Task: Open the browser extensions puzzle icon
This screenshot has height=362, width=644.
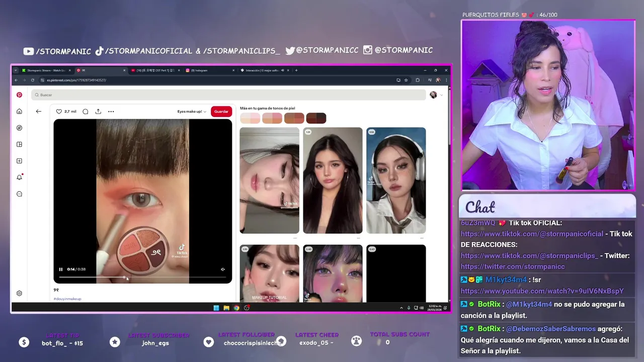Action: [418, 80]
